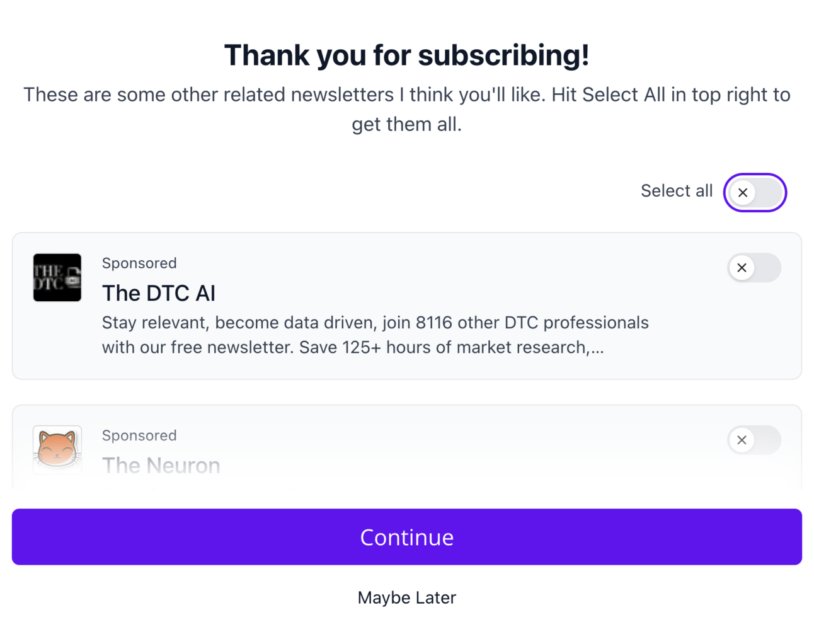The height and width of the screenshot is (644, 814).
Task: Click the X knob on The Neuron switch
Action: 742,440
